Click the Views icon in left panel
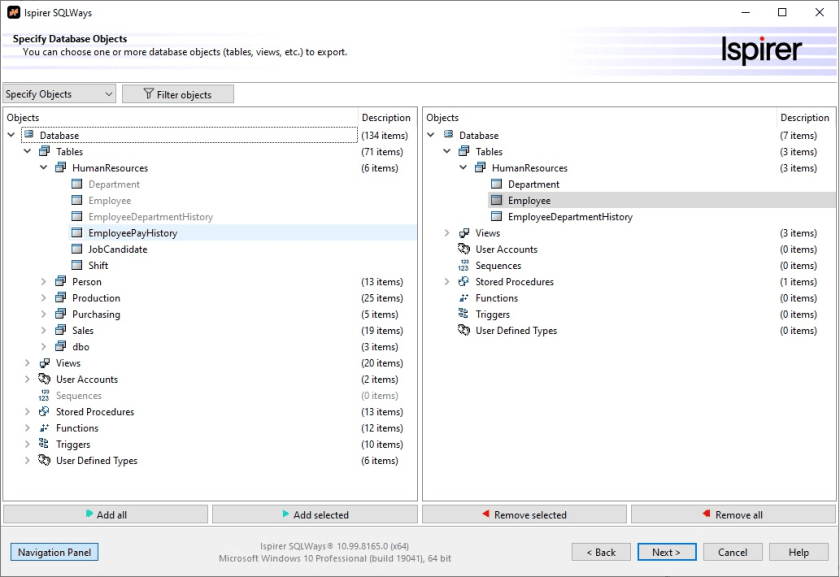Screen dimensions: 840x577 tap(44, 363)
